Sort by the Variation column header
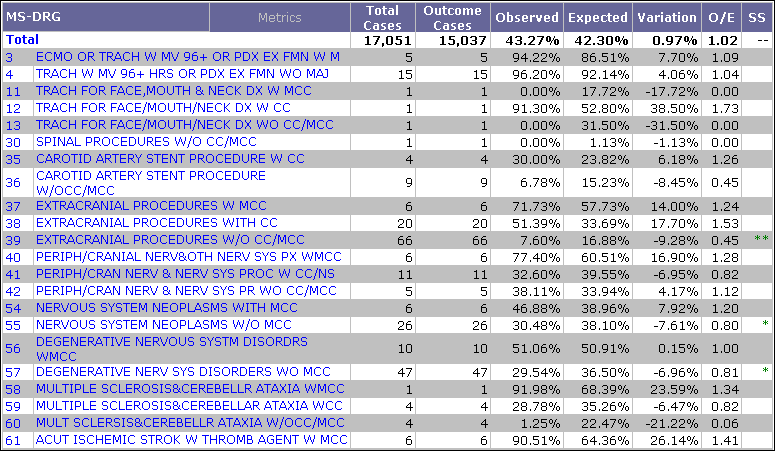The height and width of the screenshot is (451, 775). (x=667, y=18)
